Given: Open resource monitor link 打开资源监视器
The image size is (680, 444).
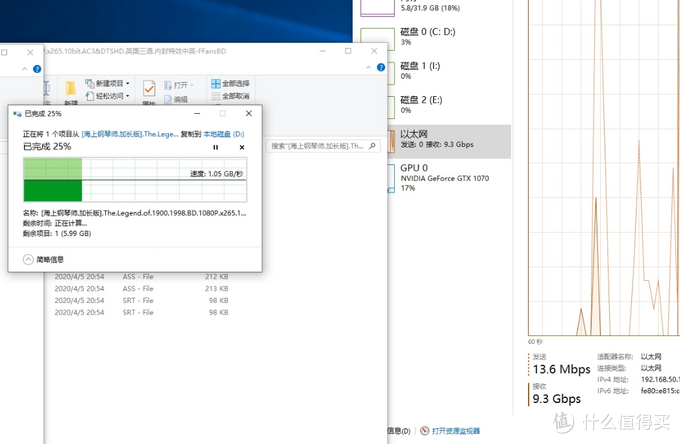Looking at the screenshot, I should (x=456, y=431).
